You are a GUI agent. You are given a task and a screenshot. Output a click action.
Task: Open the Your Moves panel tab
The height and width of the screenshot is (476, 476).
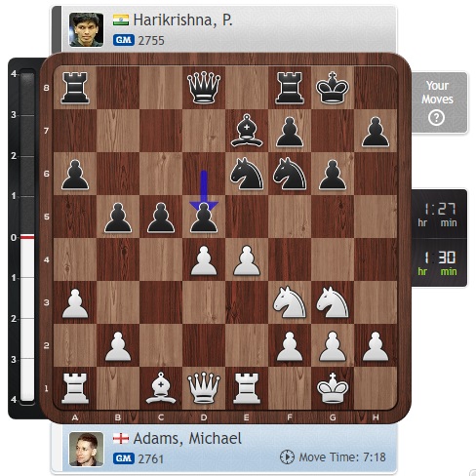(440, 102)
